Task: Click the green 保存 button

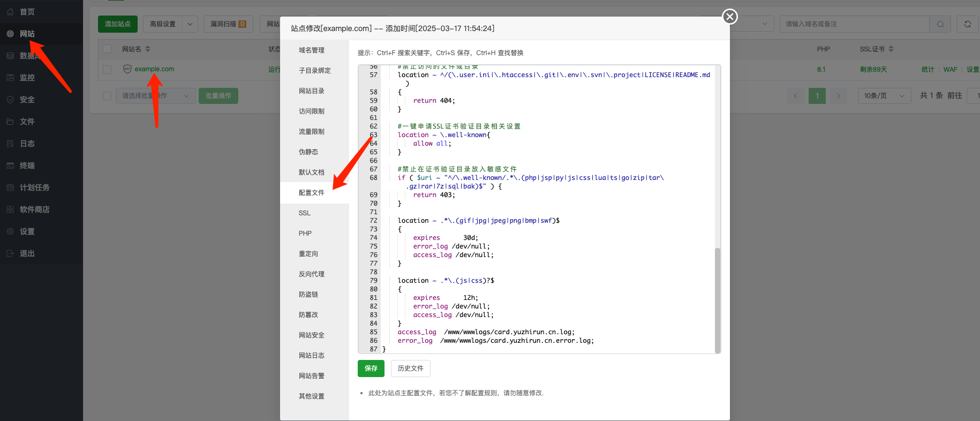Action: 371,369
